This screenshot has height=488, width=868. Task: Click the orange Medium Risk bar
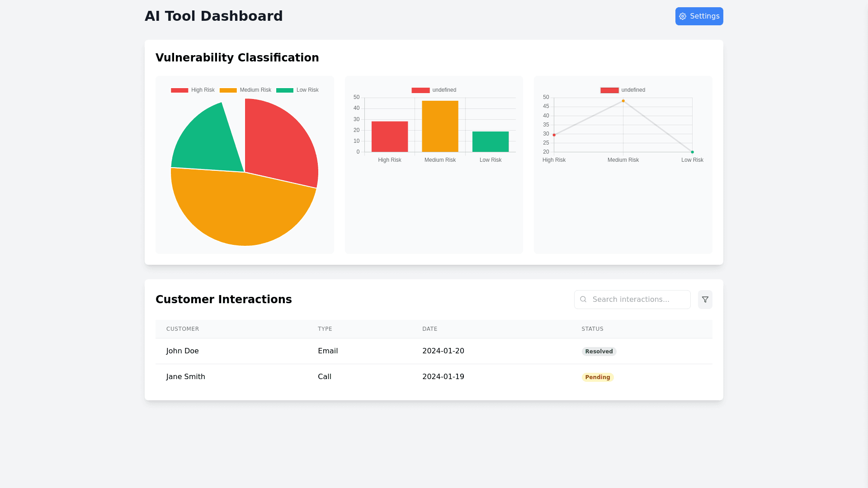pos(440,127)
